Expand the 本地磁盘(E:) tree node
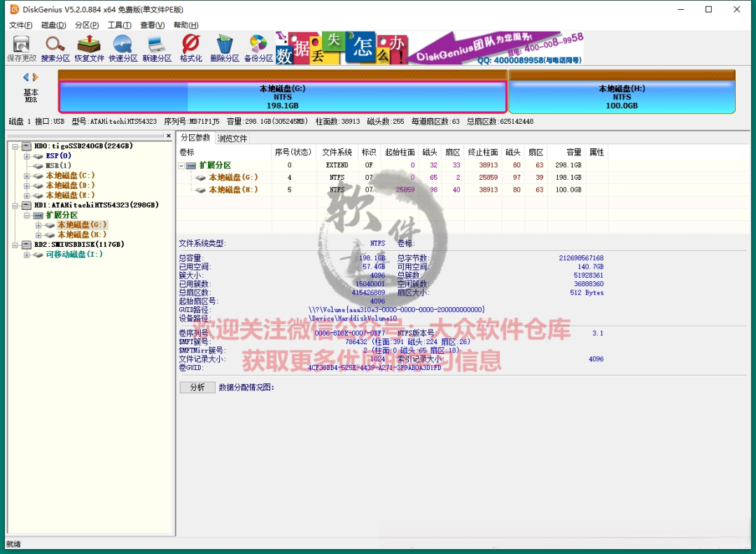This screenshot has width=756, height=554. (x=27, y=196)
